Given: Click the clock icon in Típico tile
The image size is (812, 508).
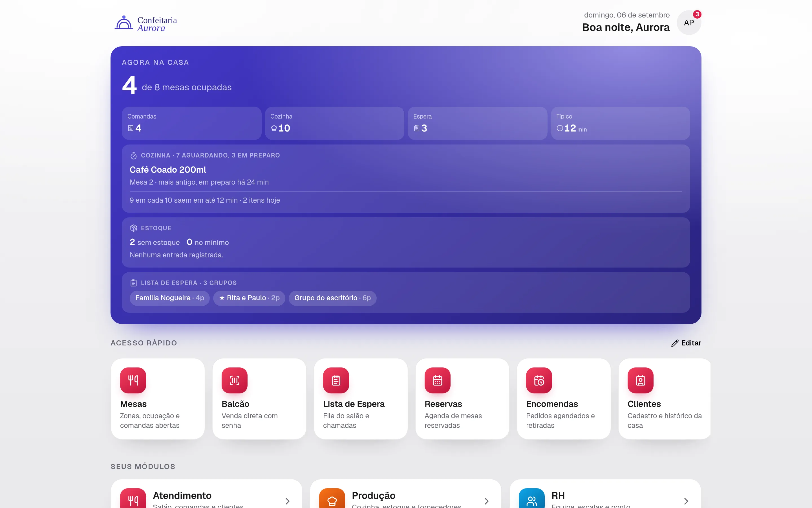Looking at the screenshot, I should coord(560,128).
